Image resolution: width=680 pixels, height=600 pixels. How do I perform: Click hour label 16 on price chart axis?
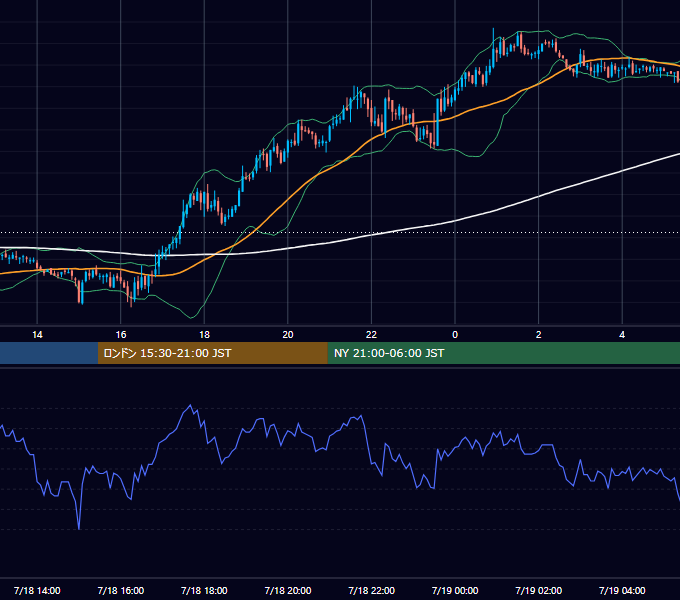(121, 335)
